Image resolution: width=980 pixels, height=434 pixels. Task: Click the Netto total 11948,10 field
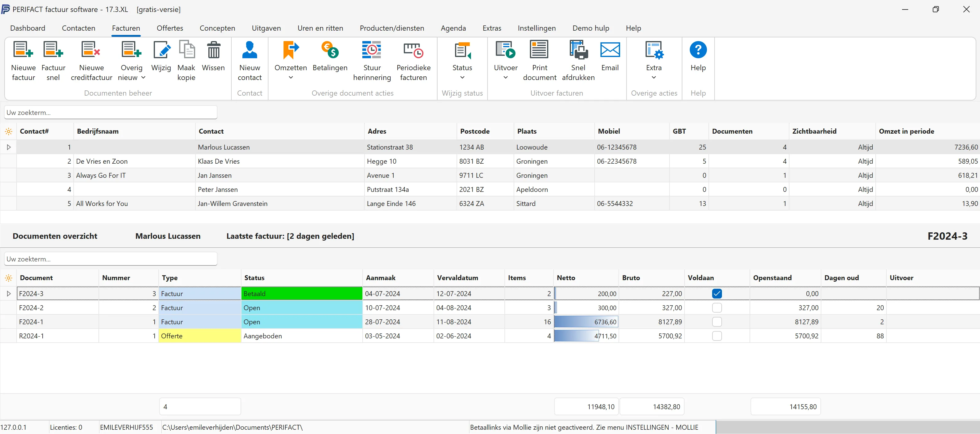click(x=586, y=407)
